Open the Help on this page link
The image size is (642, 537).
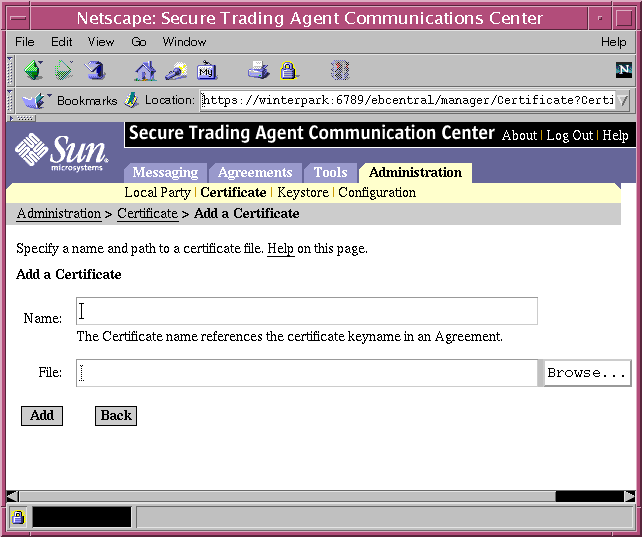click(x=280, y=249)
